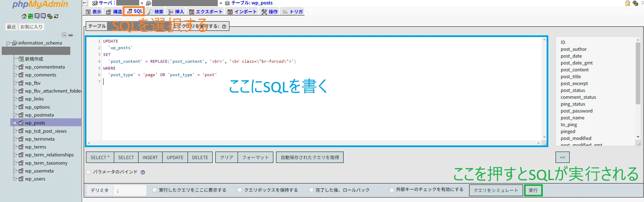644x202 pixels.
Task: Check 実行したクエリをここに表示する option
Action: (x=154, y=190)
